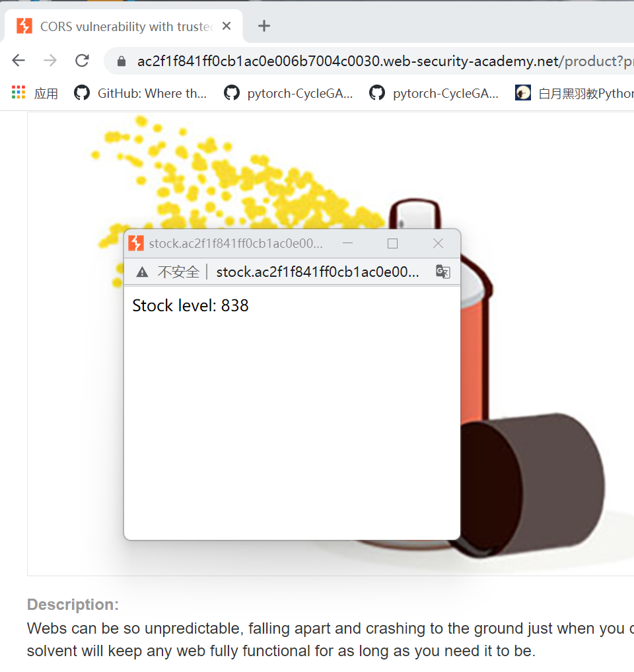Open the new tab plus button

click(x=264, y=26)
